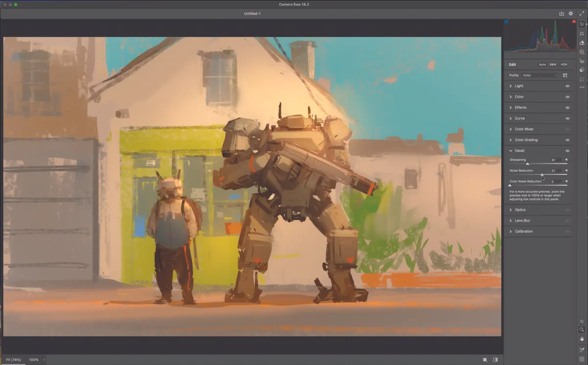The height and width of the screenshot is (365, 588).
Task: Click the Auto adjust button
Action: click(x=542, y=64)
